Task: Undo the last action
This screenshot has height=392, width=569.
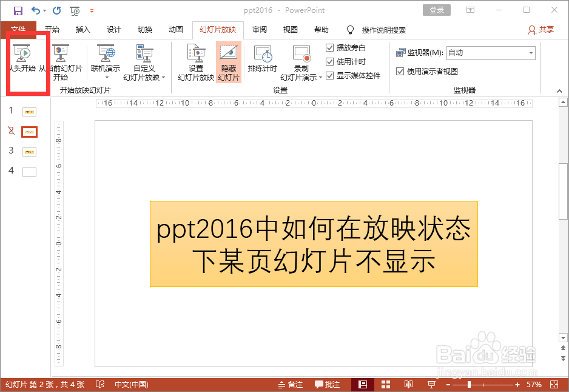Action: tap(36, 10)
